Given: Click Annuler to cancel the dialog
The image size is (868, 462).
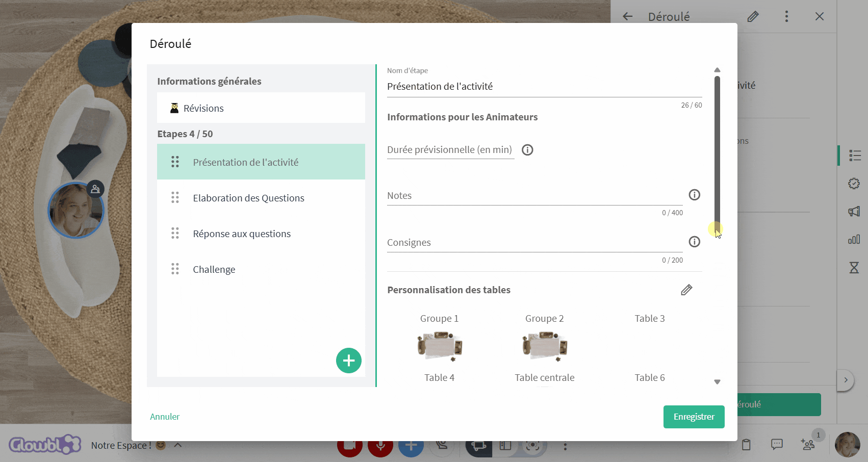Looking at the screenshot, I should pos(165,417).
